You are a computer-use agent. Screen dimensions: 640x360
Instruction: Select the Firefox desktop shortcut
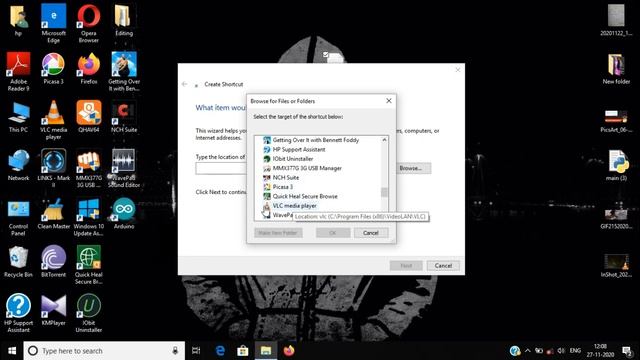click(x=89, y=69)
